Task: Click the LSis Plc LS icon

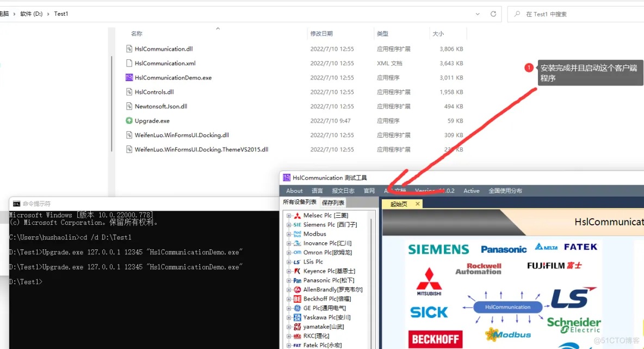Action: pos(298,262)
